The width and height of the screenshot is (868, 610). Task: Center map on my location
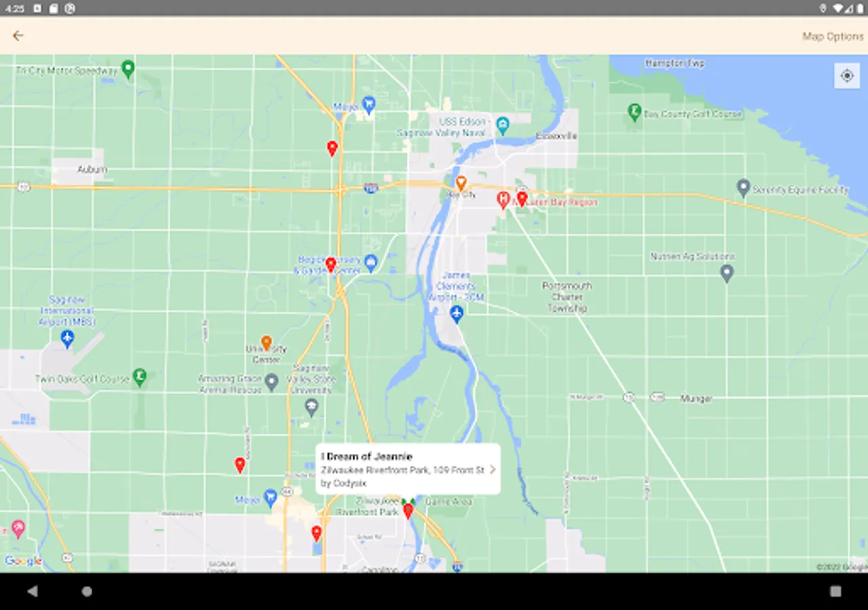pos(847,76)
